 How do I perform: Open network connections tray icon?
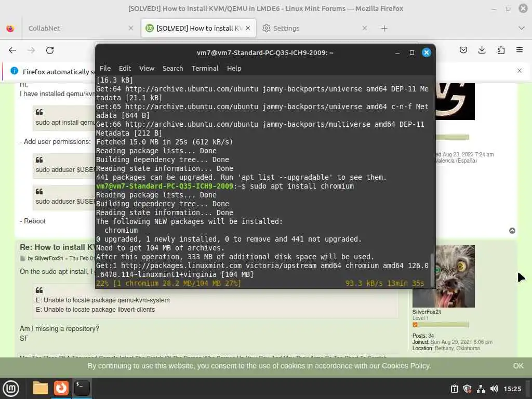[x=481, y=389]
